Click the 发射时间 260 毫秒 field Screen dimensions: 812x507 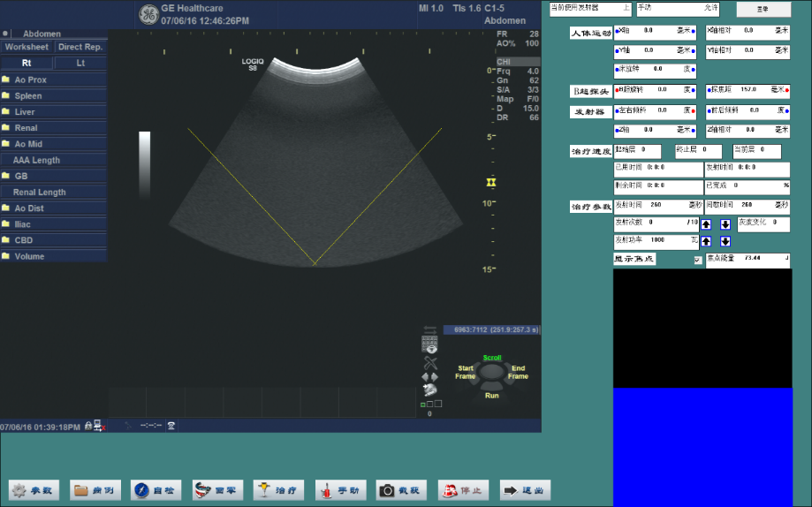(657, 205)
